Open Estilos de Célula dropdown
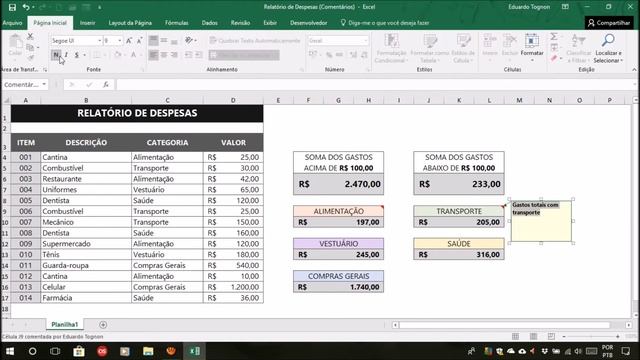The width and height of the screenshot is (640, 360). [x=463, y=48]
